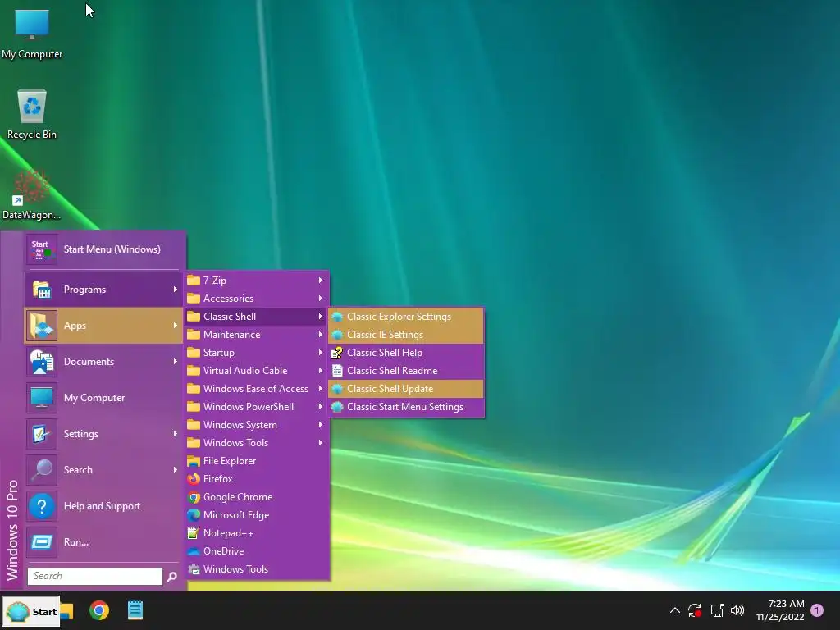This screenshot has height=630, width=840.
Task: Open the Classic Shell folder entry
Action: point(257,317)
